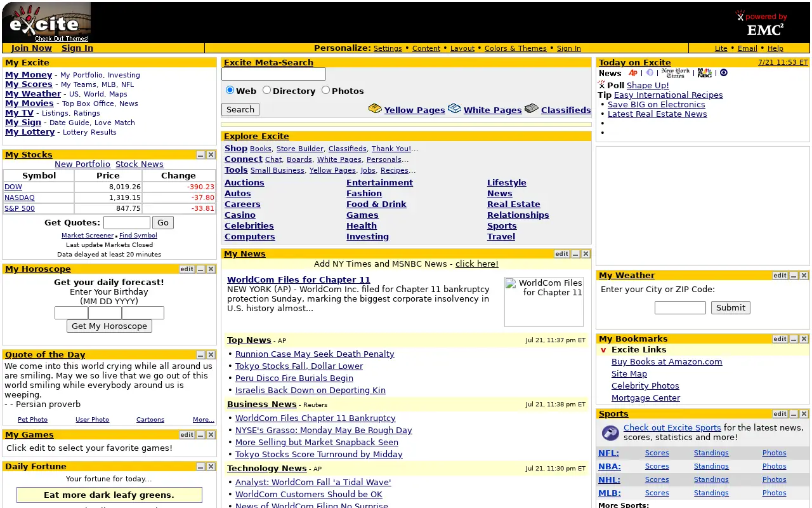
Task: Click the City or ZIP Code field
Action: 680,307
